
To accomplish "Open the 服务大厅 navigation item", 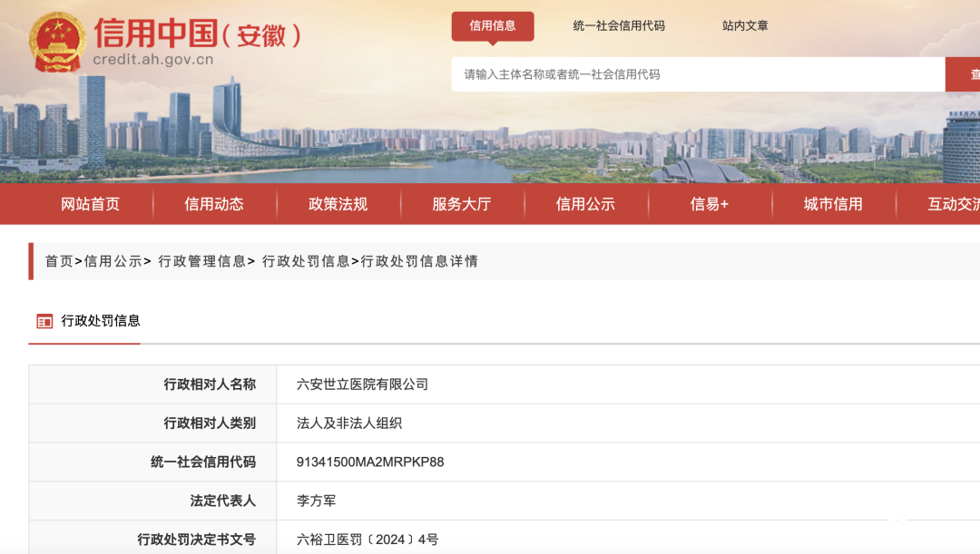I will click(x=461, y=204).
